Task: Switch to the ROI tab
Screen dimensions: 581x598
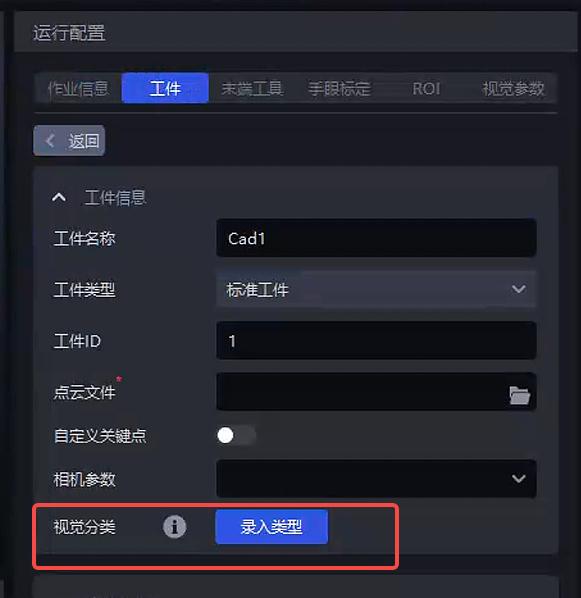Action: pos(426,88)
